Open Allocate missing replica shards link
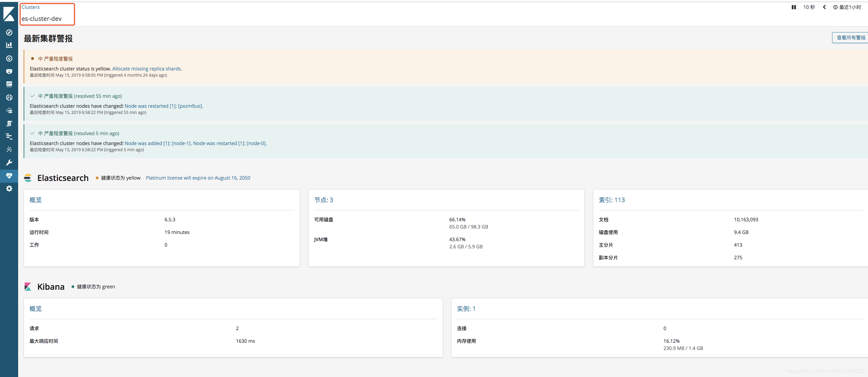The image size is (868, 377). pyautogui.click(x=147, y=69)
